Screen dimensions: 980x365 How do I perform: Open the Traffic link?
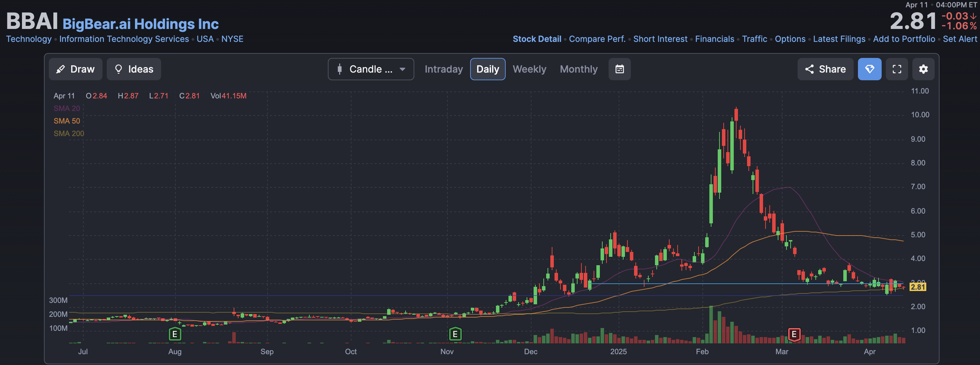(x=754, y=39)
